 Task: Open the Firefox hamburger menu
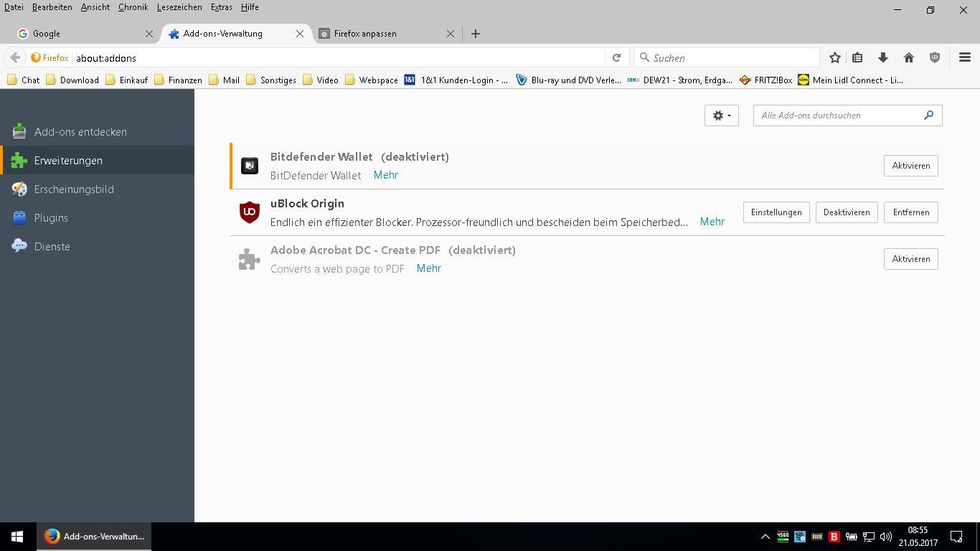tap(965, 58)
